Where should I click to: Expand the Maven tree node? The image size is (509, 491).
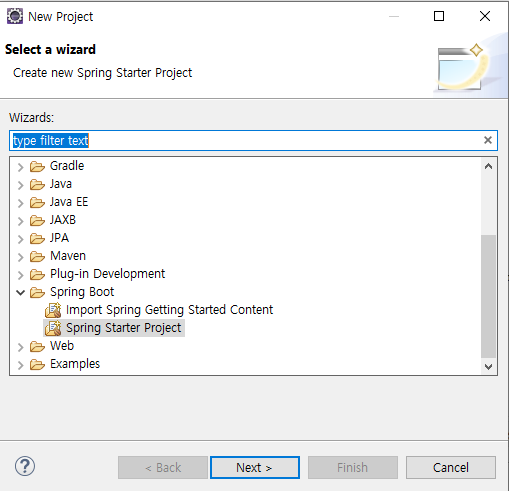coord(21,257)
